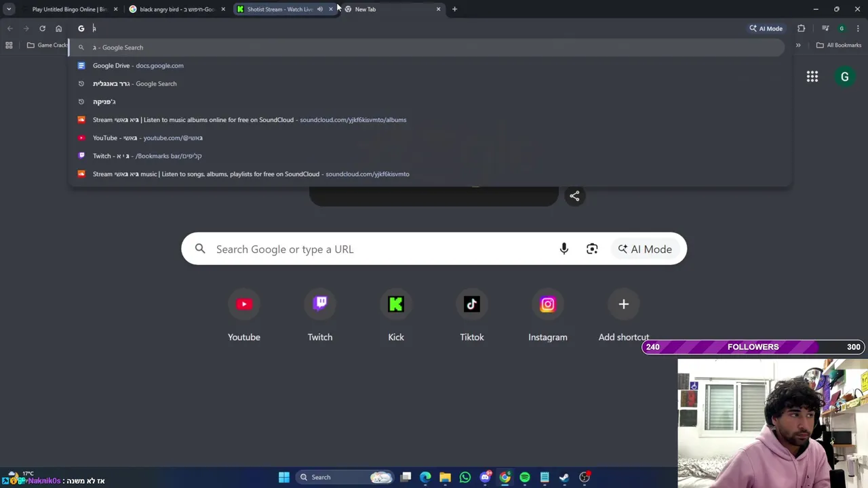
Task: Open File Explorer from taskbar
Action: click(445, 477)
